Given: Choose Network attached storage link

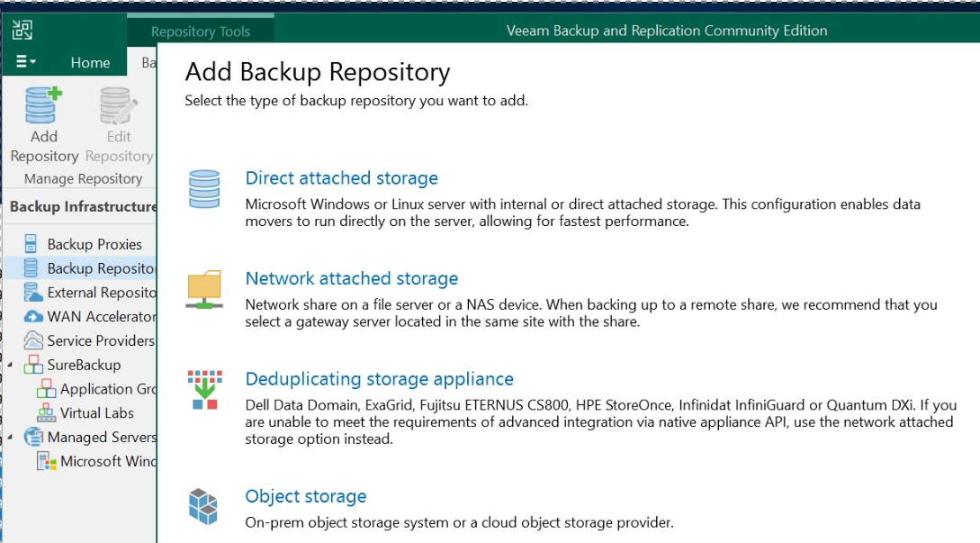Looking at the screenshot, I should (351, 279).
